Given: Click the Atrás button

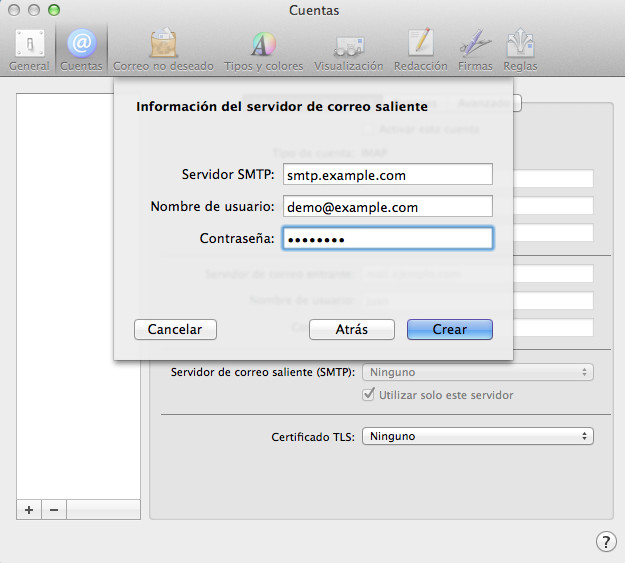Looking at the screenshot, I should click(x=351, y=329).
